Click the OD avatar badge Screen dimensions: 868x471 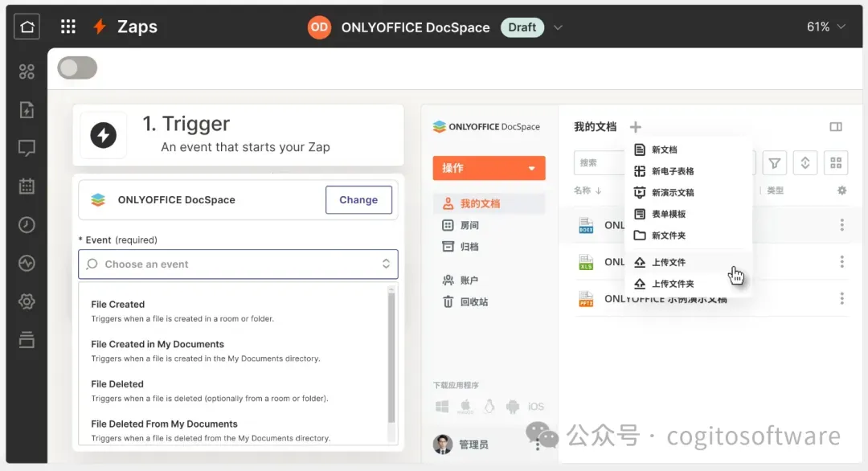click(319, 27)
